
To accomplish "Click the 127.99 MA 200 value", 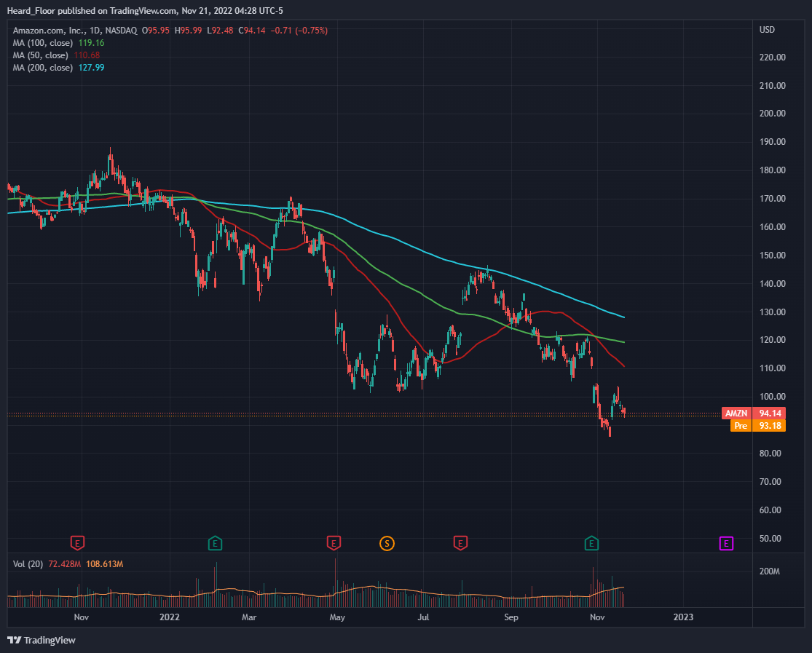I will (91, 68).
